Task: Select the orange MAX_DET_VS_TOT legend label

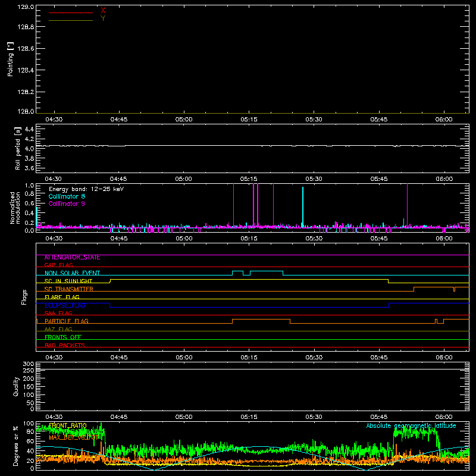Action: 74,437
